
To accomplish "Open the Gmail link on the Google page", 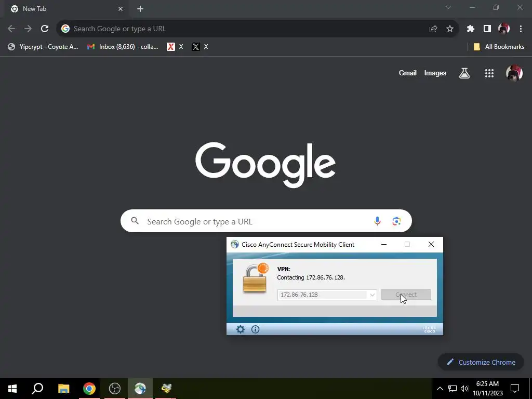I will coord(407,73).
